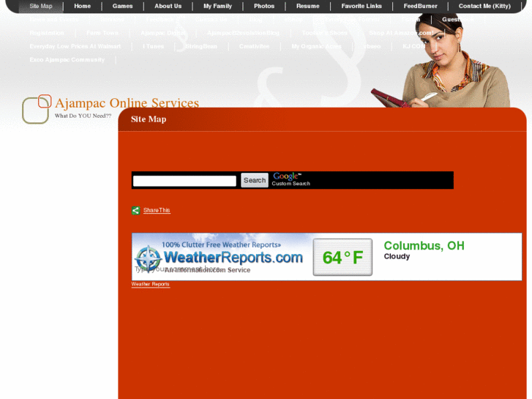The height and width of the screenshot is (399, 532).
Task: Open the Photos menu item
Action: coord(264,6)
